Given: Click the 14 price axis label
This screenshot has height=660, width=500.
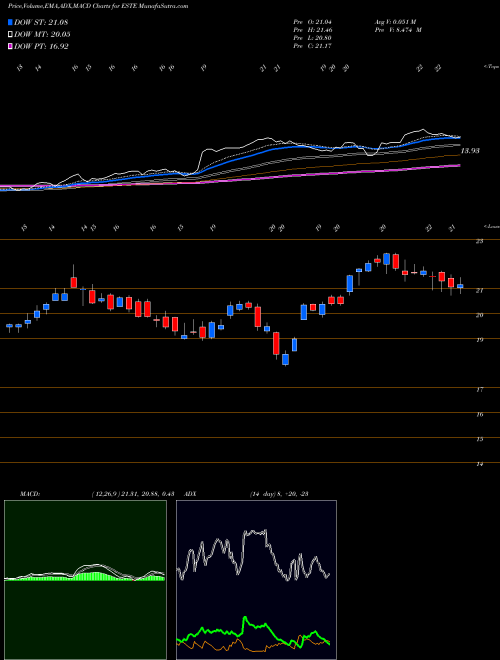Looking at the screenshot, I should pos(480,464).
